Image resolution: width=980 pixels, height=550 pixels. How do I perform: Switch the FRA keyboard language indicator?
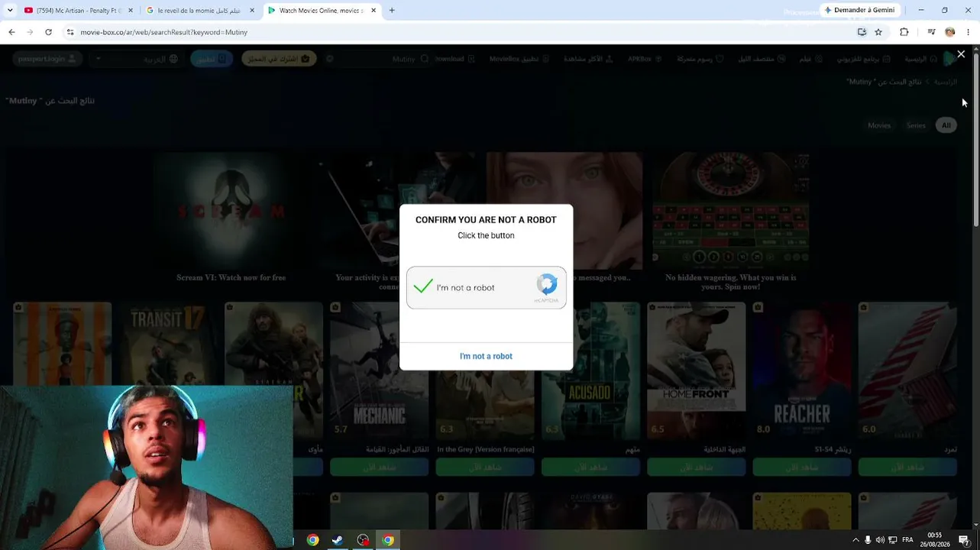(x=907, y=540)
